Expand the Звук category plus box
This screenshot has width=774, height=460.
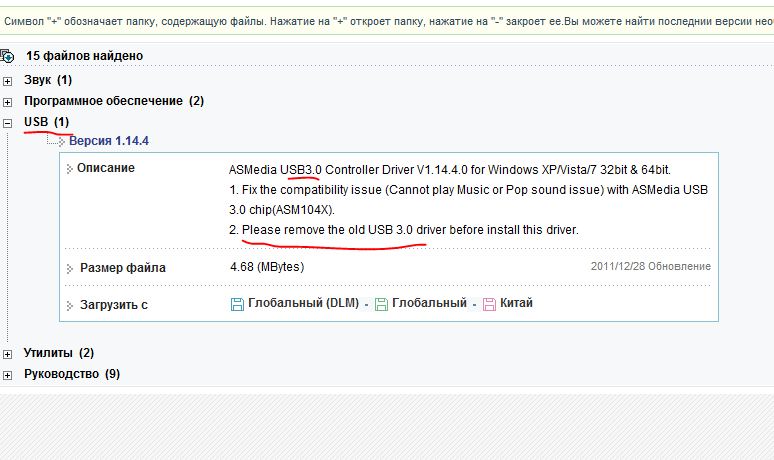[8, 80]
